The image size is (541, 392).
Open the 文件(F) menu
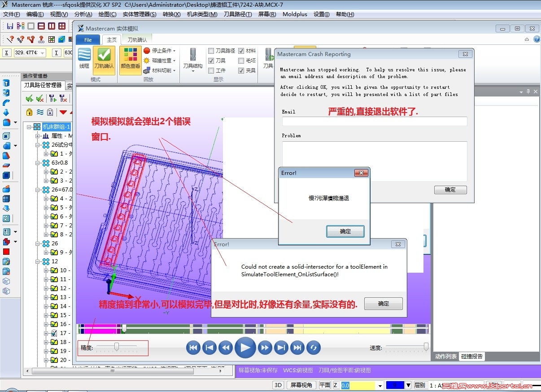[12, 14]
